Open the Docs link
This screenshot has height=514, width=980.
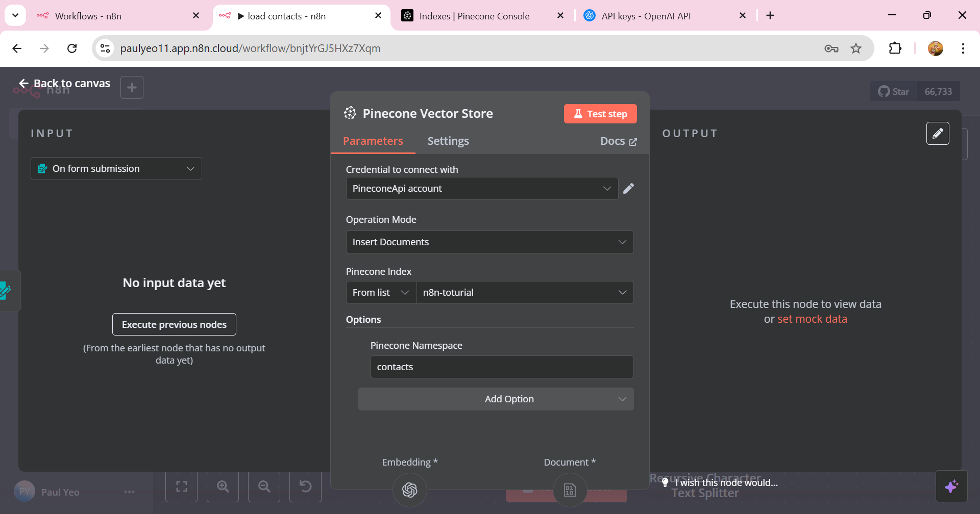point(618,141)
